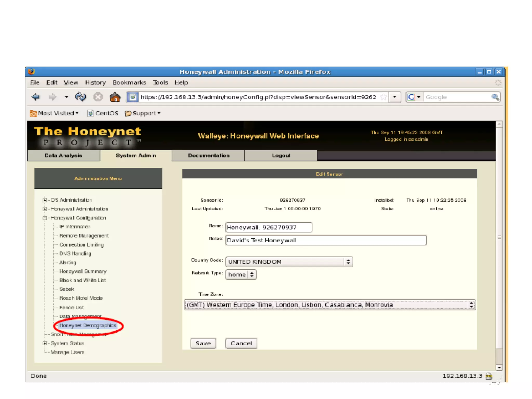Image resolution: width=532 pixels, height=399 pixels.
Task: Open the Bookmarks menu
Action: click(x=129, y=83)
